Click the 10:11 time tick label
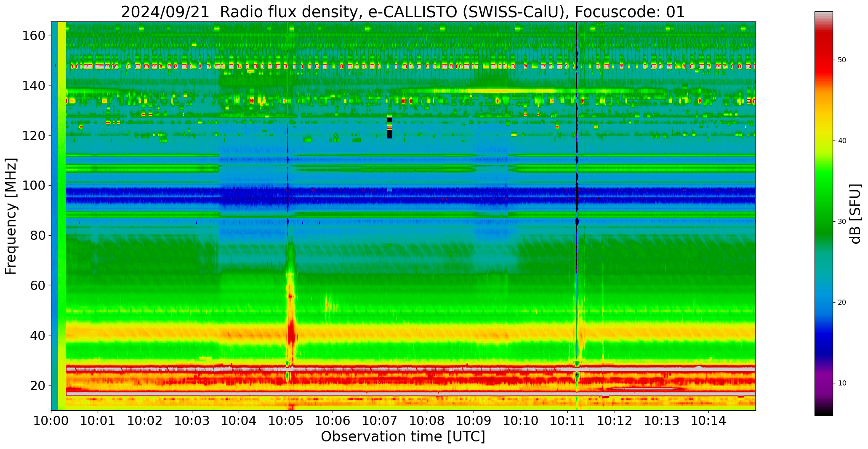The image size is (868, 449). point(568,420)
